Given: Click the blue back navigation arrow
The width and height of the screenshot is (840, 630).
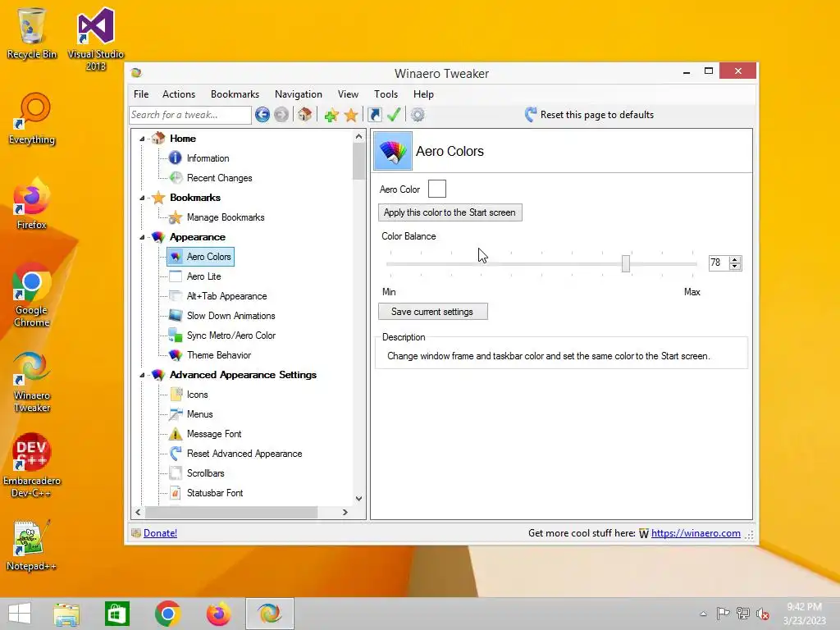Looking at the screenshot, I should pos(262,115).
